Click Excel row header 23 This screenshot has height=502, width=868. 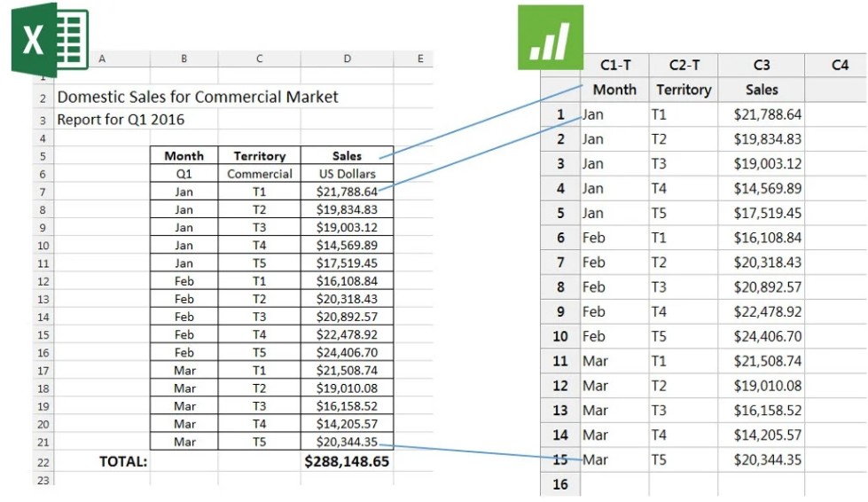43,480
